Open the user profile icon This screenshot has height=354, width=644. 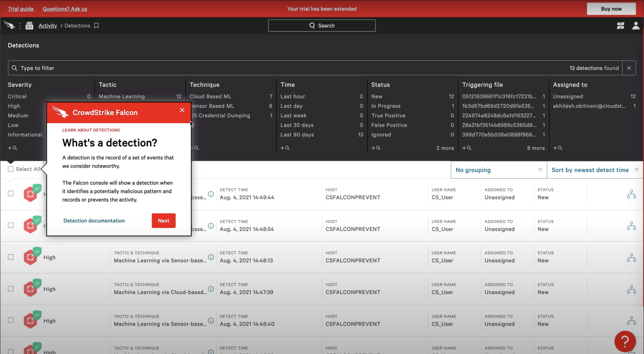tap(636, 26)
